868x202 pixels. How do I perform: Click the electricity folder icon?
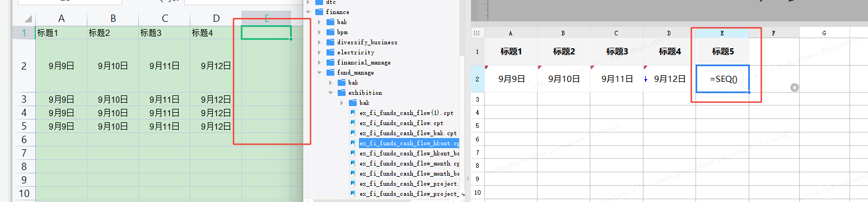point(330,52)
